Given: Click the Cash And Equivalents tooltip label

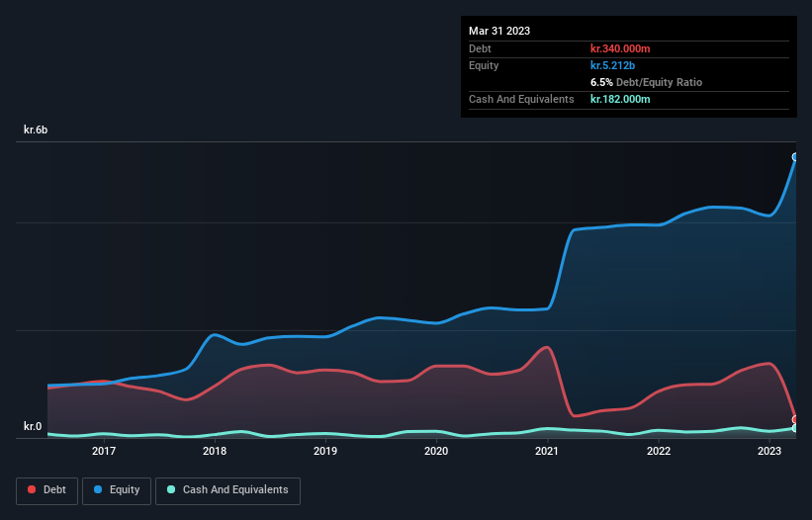Looking at the screenshot, I should coord(521,99).
